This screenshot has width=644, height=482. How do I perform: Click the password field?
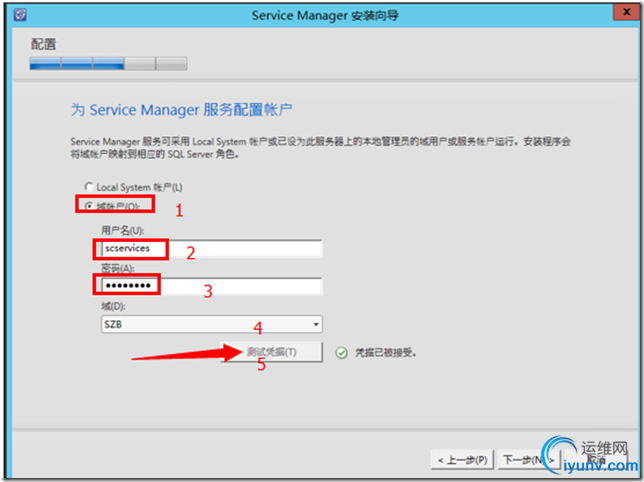point(212,286)
